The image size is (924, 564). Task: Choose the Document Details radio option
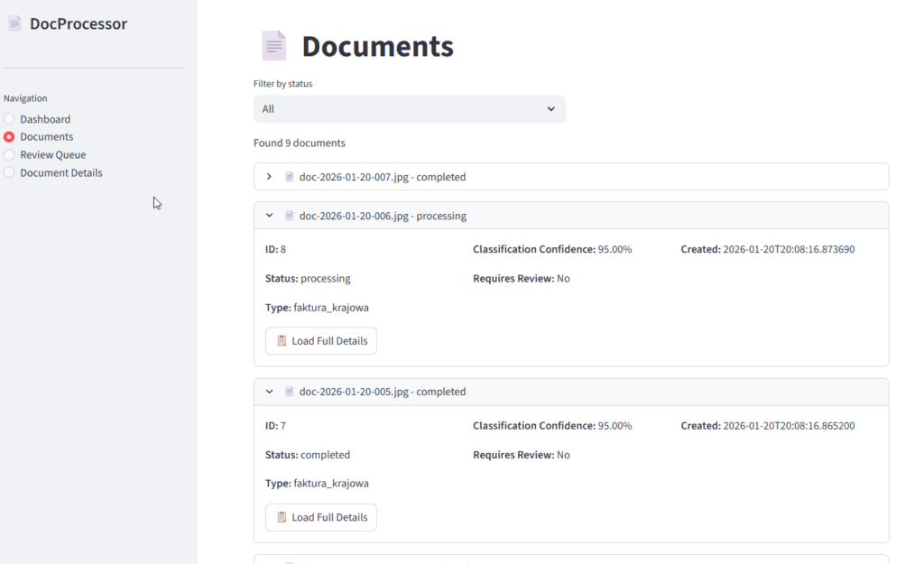9,173
